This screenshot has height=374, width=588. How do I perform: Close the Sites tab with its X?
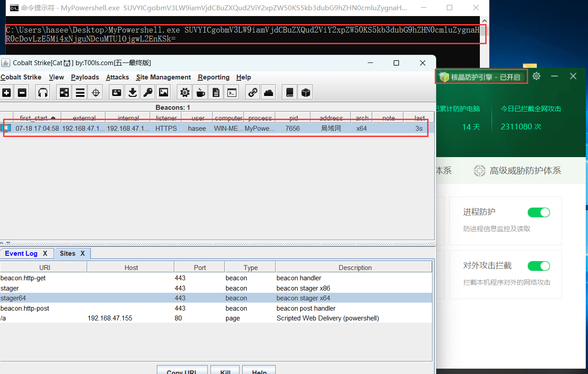coord(83,253)
